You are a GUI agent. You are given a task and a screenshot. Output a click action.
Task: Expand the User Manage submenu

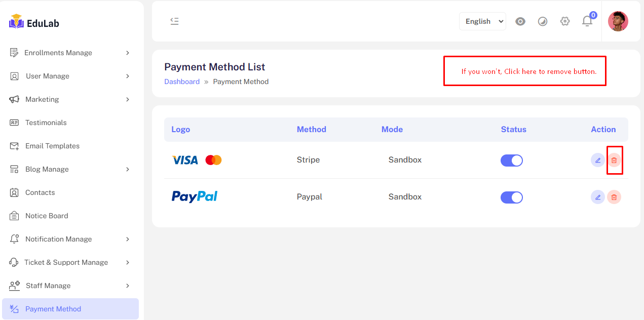[69, 76]
